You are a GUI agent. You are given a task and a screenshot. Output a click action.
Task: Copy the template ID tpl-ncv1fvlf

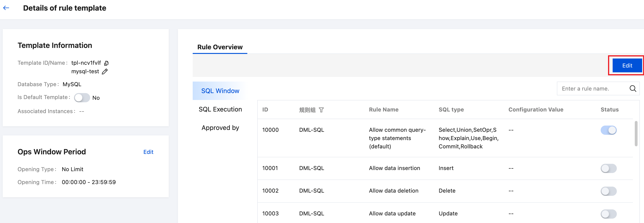point(106,63)
